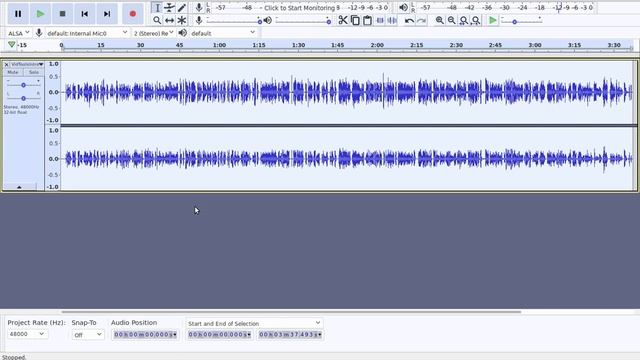The height and width of the screenshot is (360, 640).
Task: Click the Audio Position time field
Action: [145, 335]
